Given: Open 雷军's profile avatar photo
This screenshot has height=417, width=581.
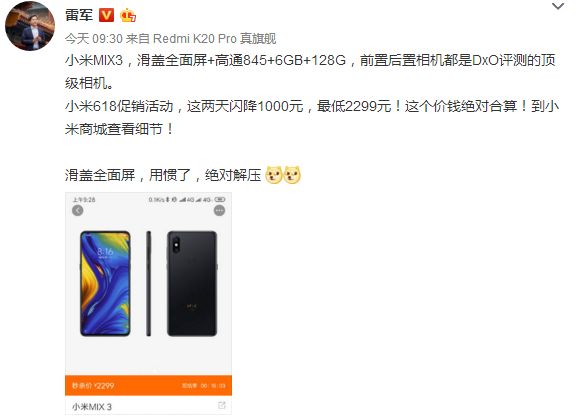Looking at the screenshot, I should pyautogui.click(x=30, y=26).
